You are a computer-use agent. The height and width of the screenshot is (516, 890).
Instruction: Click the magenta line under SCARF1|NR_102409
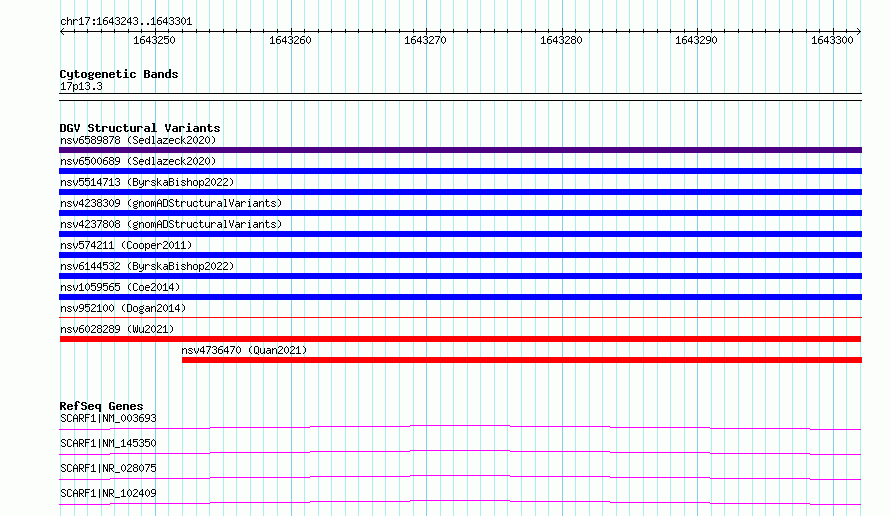click(x=460, y=502)
